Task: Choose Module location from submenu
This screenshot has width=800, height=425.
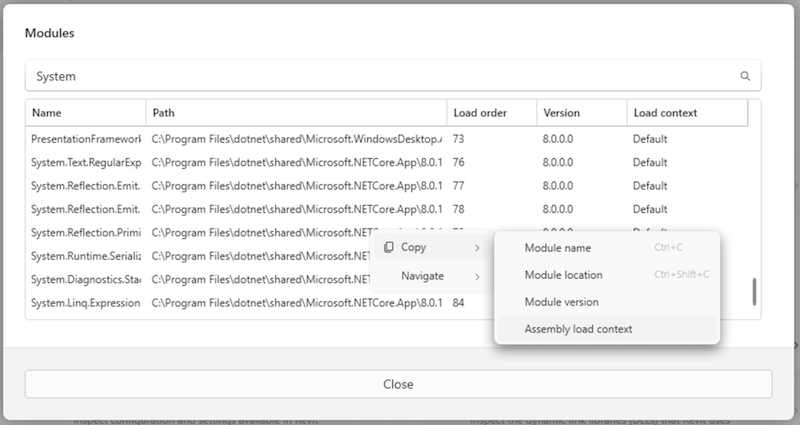Action: point(563,275)
